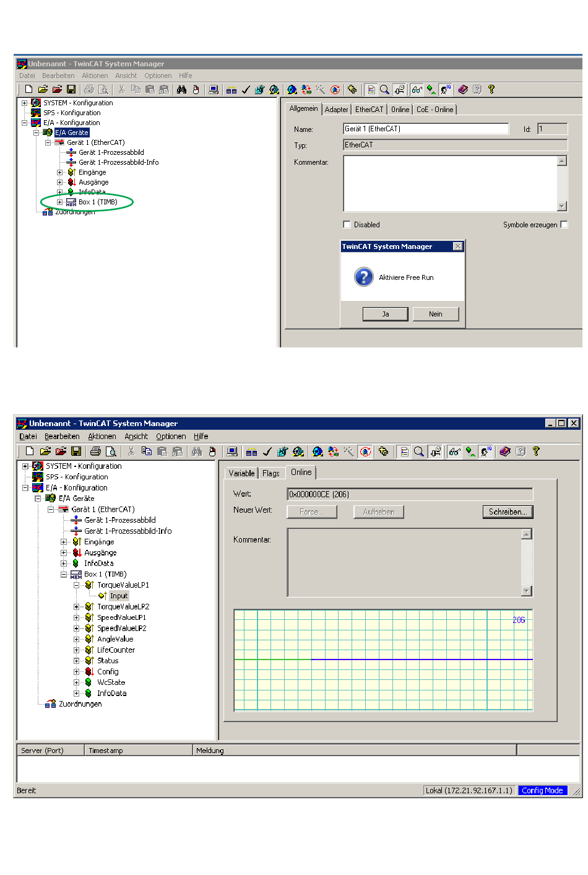Click red circular Free Run icon in gray-titled window toolbar

[x=335, y=90]
